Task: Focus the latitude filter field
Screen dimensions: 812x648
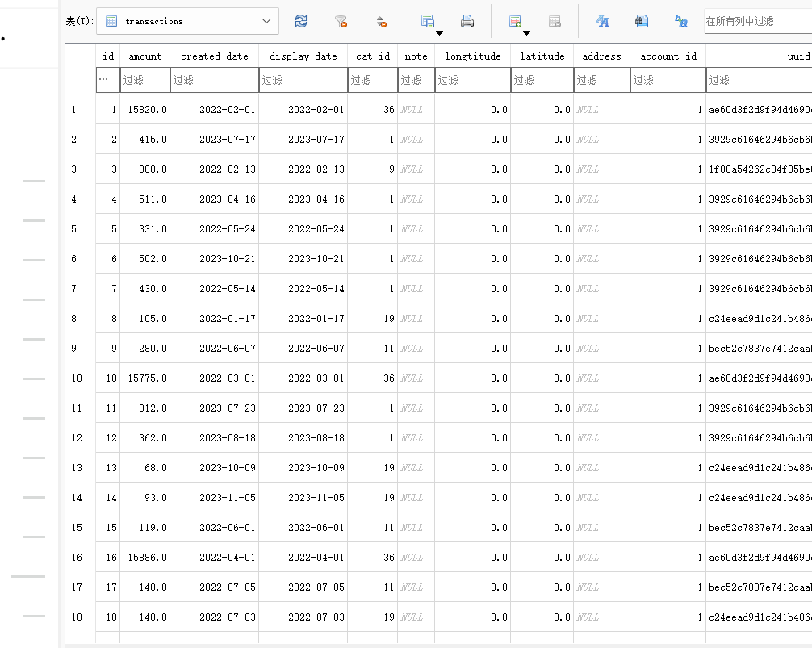Action: click(542, 80)
